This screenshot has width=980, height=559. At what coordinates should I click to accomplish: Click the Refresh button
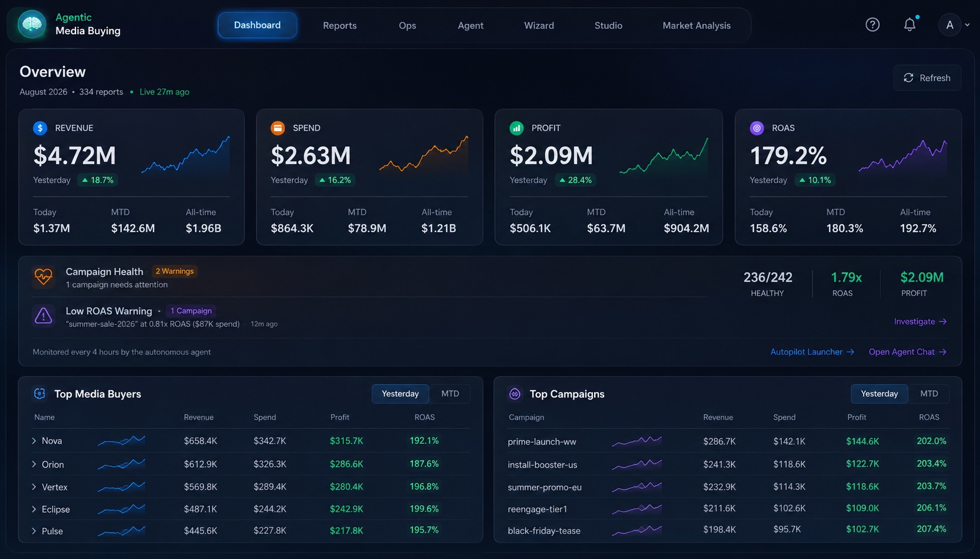click(x=927, y=78)
